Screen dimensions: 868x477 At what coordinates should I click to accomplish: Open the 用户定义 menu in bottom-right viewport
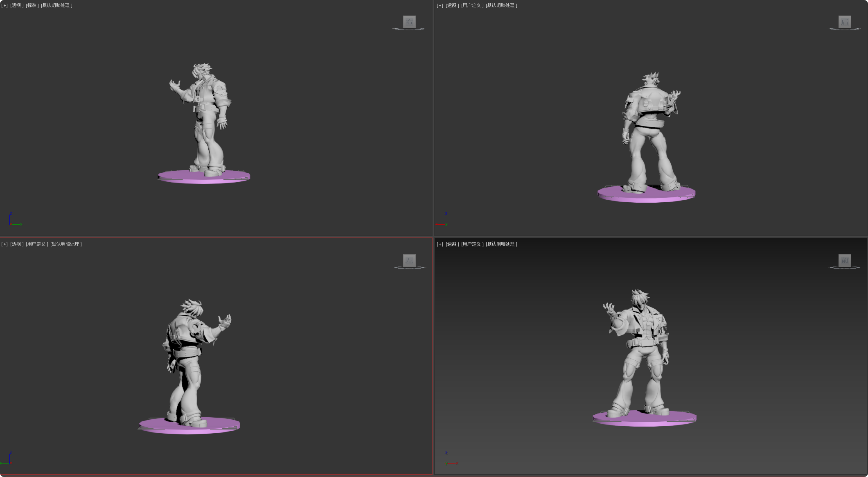coord(472,244)
